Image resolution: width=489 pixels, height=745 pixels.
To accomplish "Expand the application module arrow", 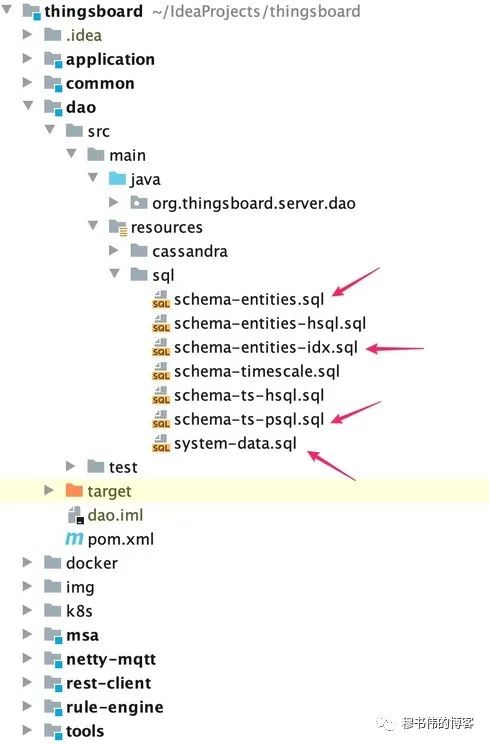I will [27, 58].
